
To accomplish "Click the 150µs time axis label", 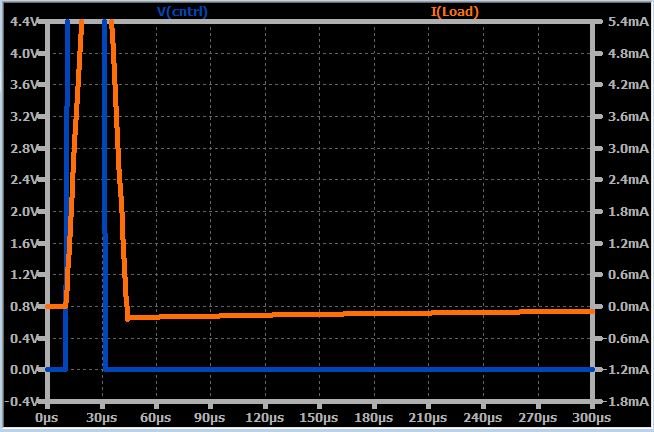I will pos(321,416).
